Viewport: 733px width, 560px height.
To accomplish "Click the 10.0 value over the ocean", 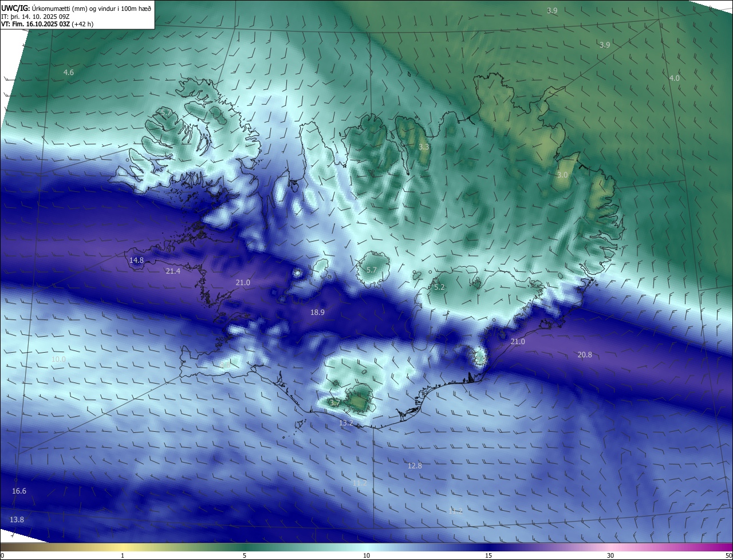I will 58,360.
